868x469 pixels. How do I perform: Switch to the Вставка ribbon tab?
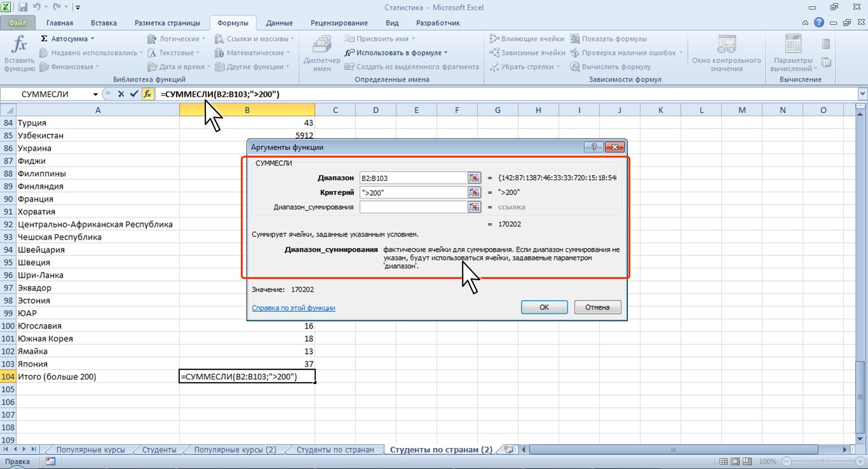point(104,23)
